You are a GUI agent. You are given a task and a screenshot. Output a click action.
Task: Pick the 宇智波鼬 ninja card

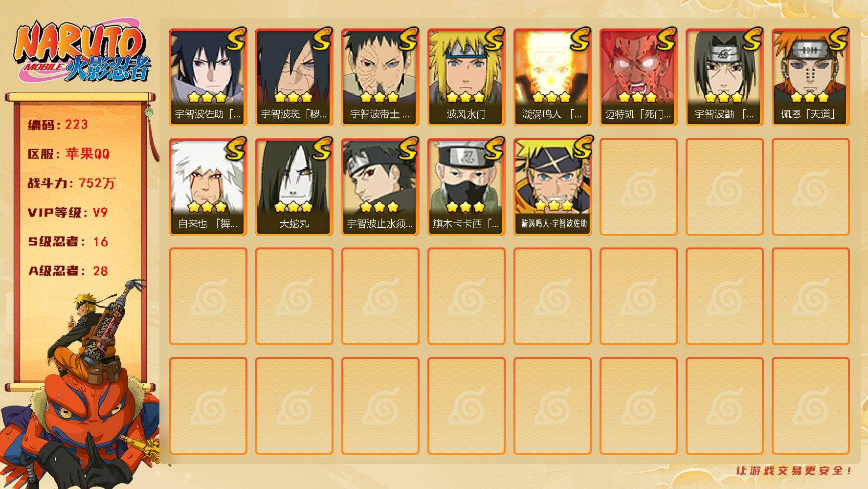(x=724, y=77)
